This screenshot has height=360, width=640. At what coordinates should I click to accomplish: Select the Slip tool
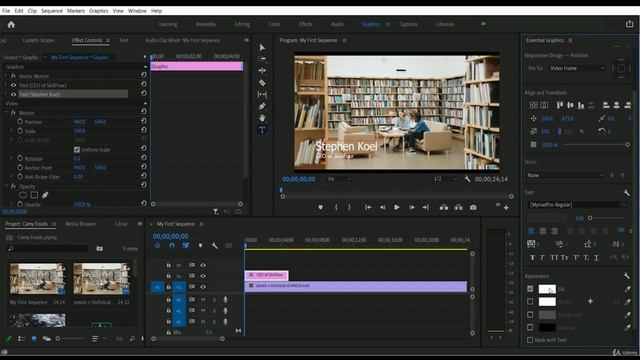pos(262,94)
